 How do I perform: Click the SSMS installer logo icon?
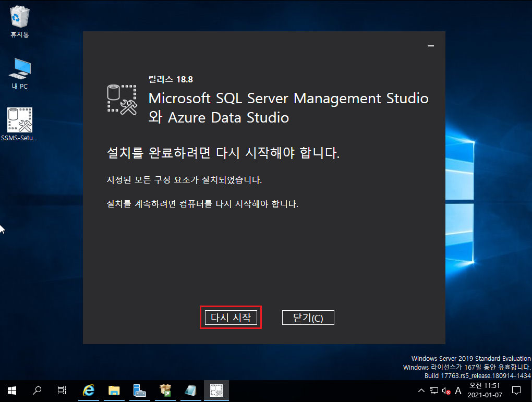coord(122,100)
